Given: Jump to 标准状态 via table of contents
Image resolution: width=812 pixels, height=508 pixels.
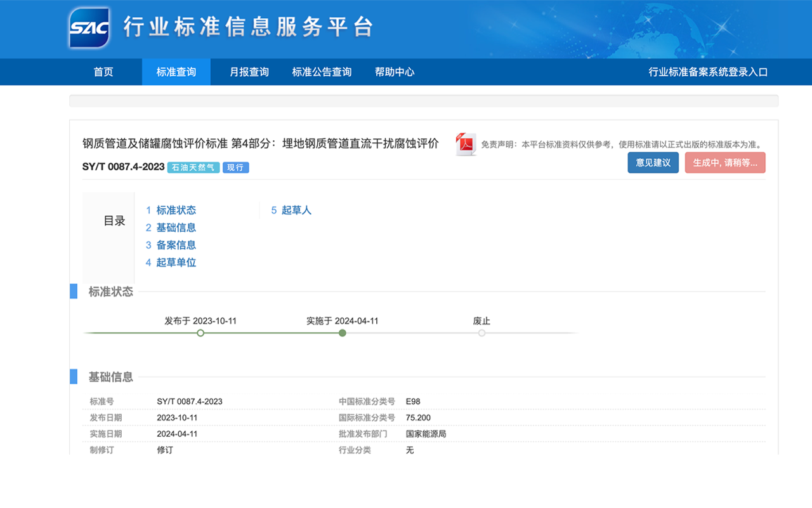Looking at the screenshot, I should pos(178,210).
